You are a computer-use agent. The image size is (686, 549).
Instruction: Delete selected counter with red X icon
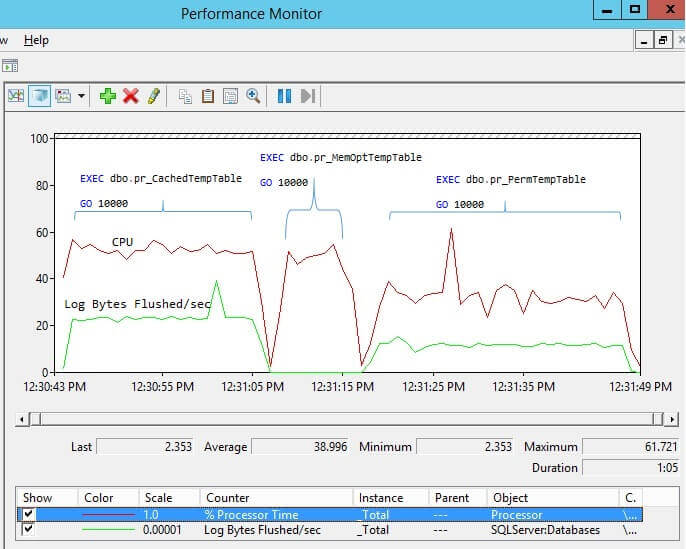[x=130, y=96]
